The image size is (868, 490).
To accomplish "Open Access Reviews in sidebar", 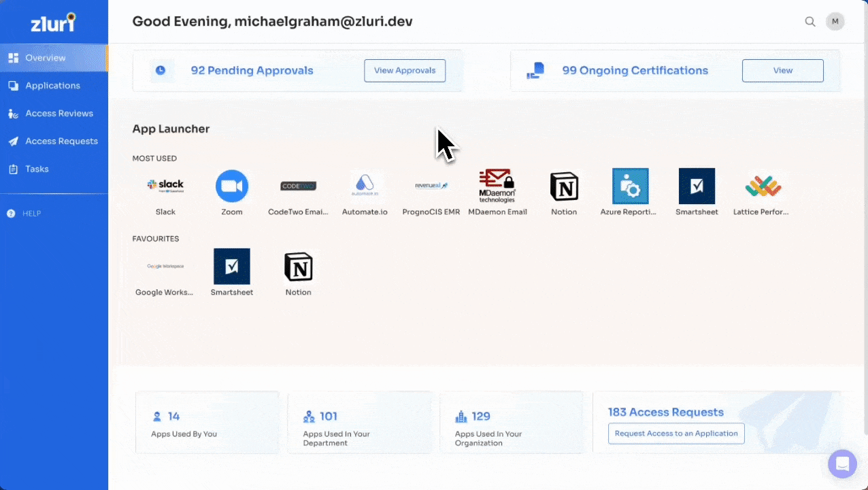I will 54,114.
